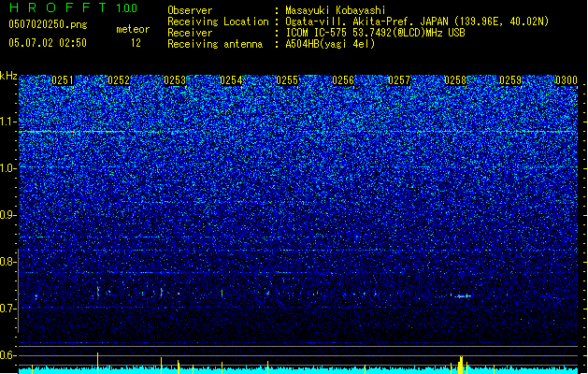
Task: Select receiver text ICOM IC-575 53.7492 MHz USB
Action: point(375,33)
